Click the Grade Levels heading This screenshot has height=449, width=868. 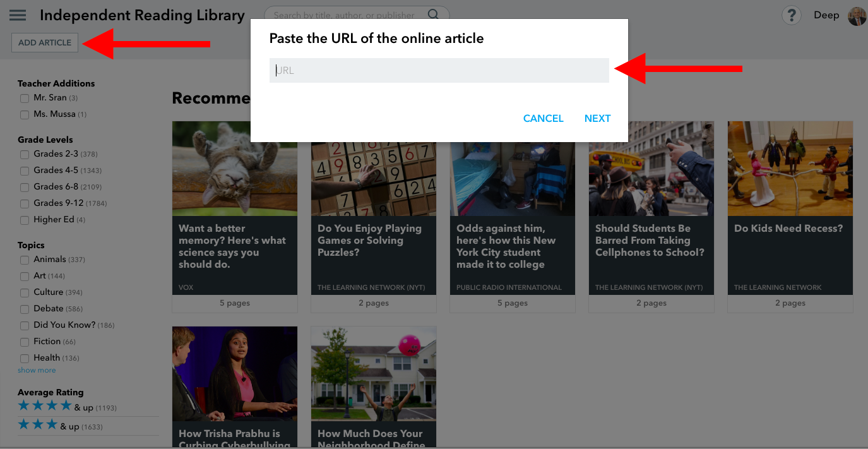(45, 140)
